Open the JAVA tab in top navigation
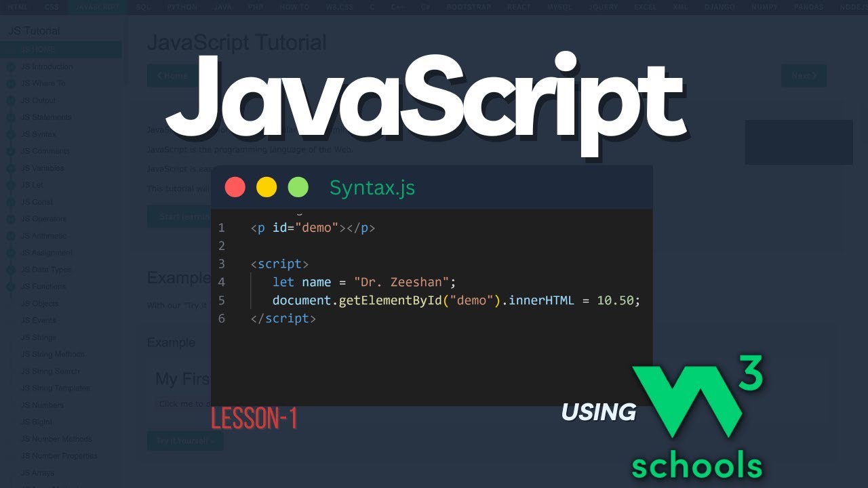Screen dimensions: 868x488 coord(223,7)
